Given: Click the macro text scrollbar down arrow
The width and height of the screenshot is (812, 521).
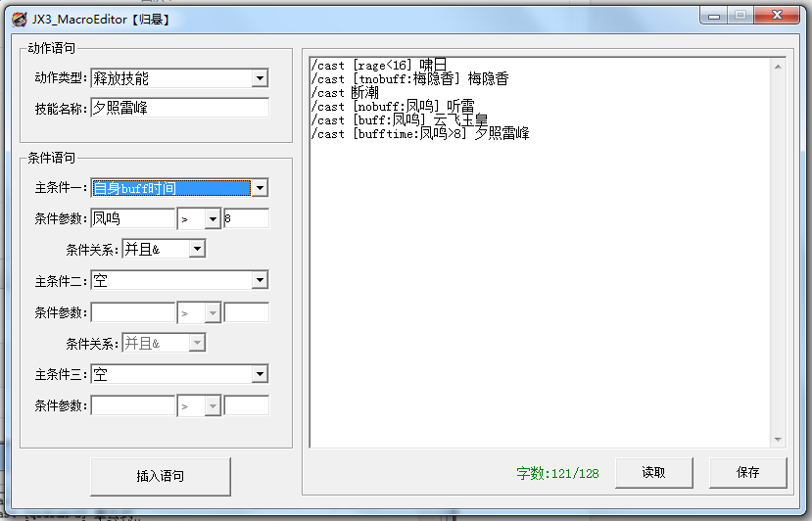Looking at the screenshot, I should point(778,439).
